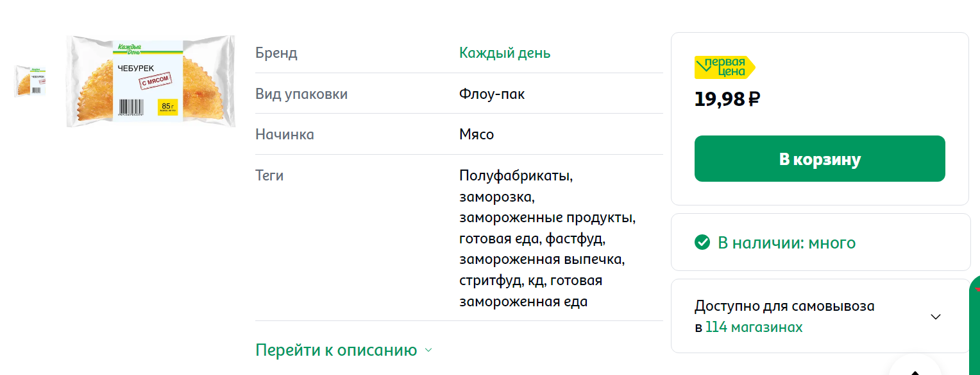Click the В наличии: много status text
This screenshot has height=375, width=980.
(x=786, y=243)
